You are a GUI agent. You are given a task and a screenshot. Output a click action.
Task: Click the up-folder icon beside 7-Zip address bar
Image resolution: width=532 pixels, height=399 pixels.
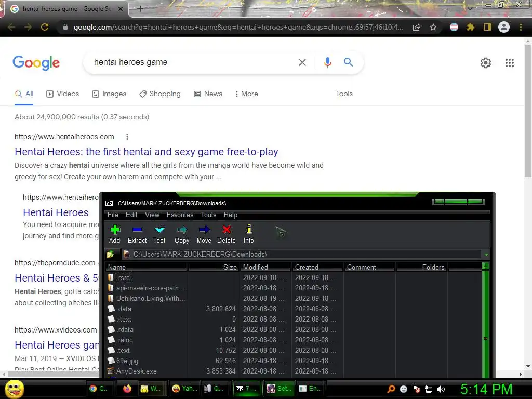pyautogui.click(x=111, y=254)
